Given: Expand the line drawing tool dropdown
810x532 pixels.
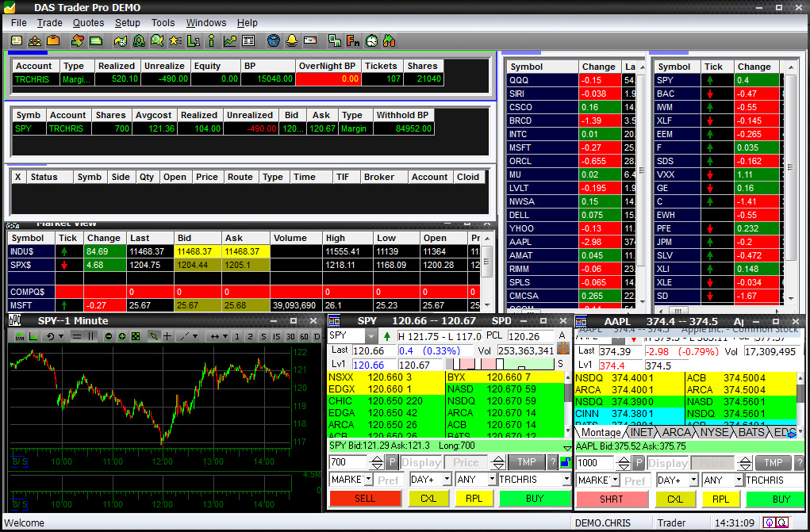Looking at the screenshot, I should tap(194, 336).
